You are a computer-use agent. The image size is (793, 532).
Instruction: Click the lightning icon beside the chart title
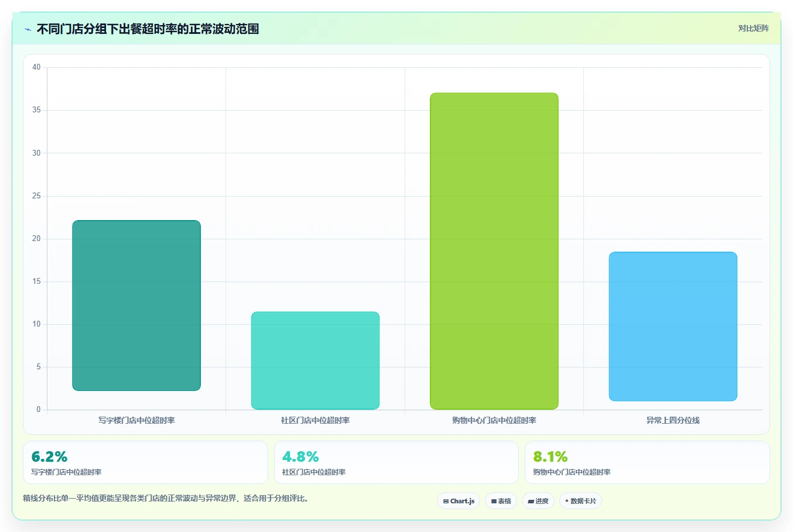[28, 29]
